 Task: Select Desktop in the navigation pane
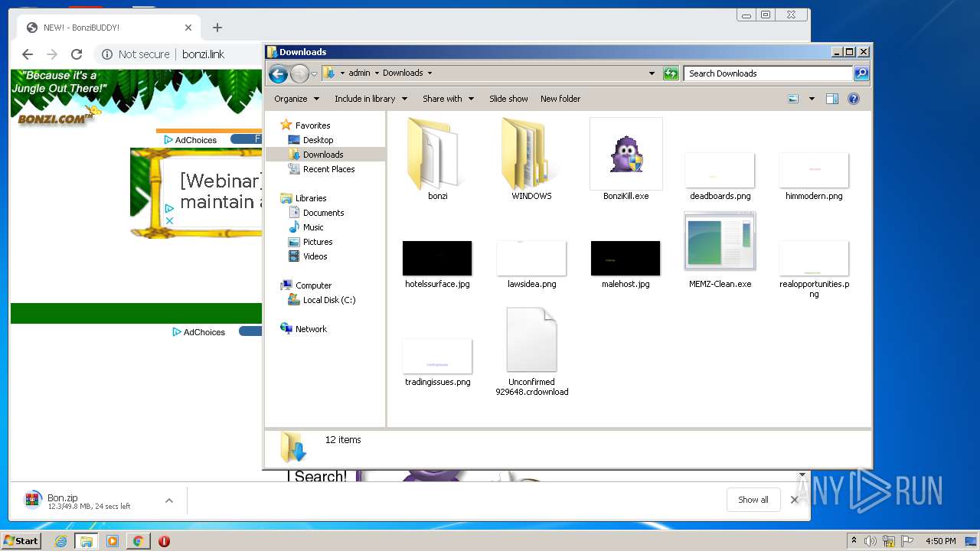click(x=318, y=140)
